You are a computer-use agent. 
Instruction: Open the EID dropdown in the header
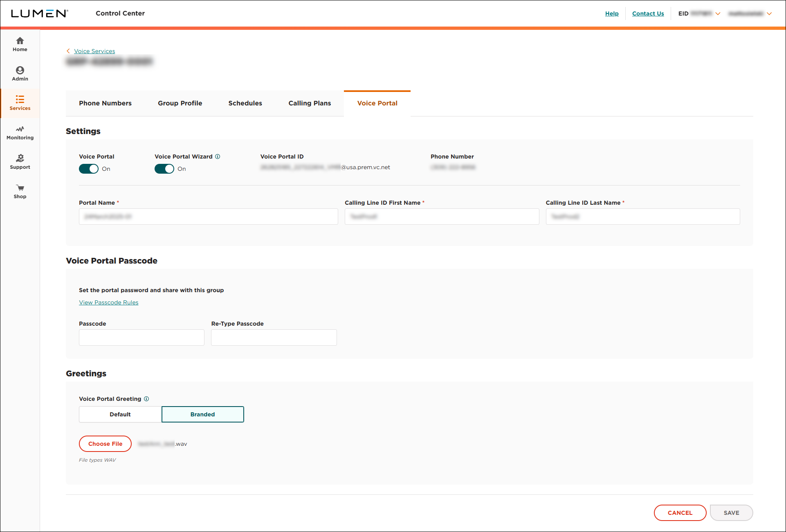coord(719,13)
